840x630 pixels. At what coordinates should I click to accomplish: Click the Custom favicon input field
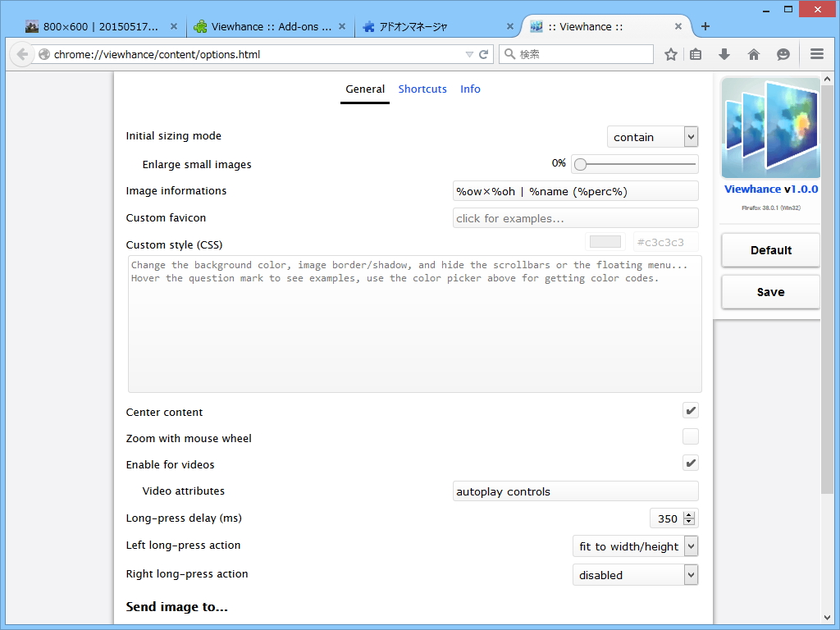pos(575,217)
